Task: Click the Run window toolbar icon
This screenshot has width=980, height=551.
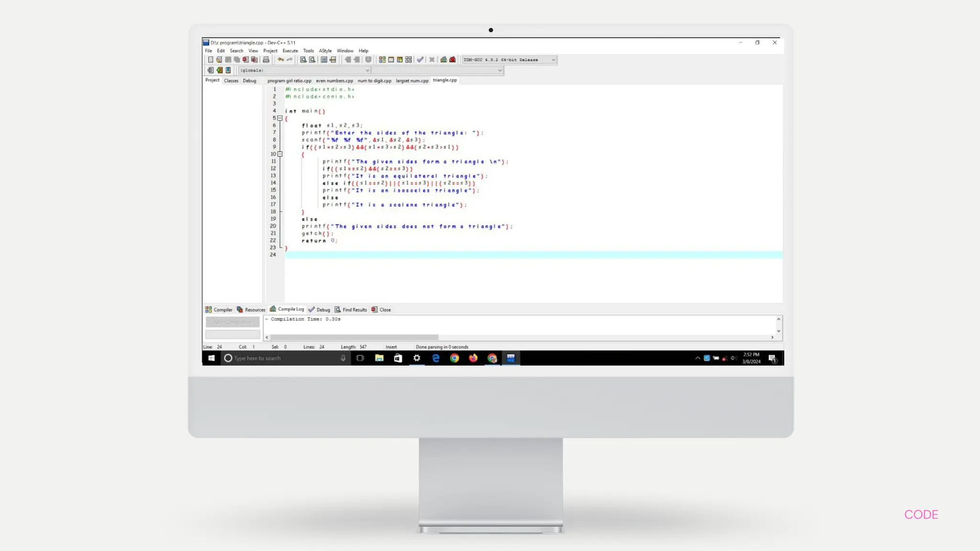Action: click(x=391, y=60)
